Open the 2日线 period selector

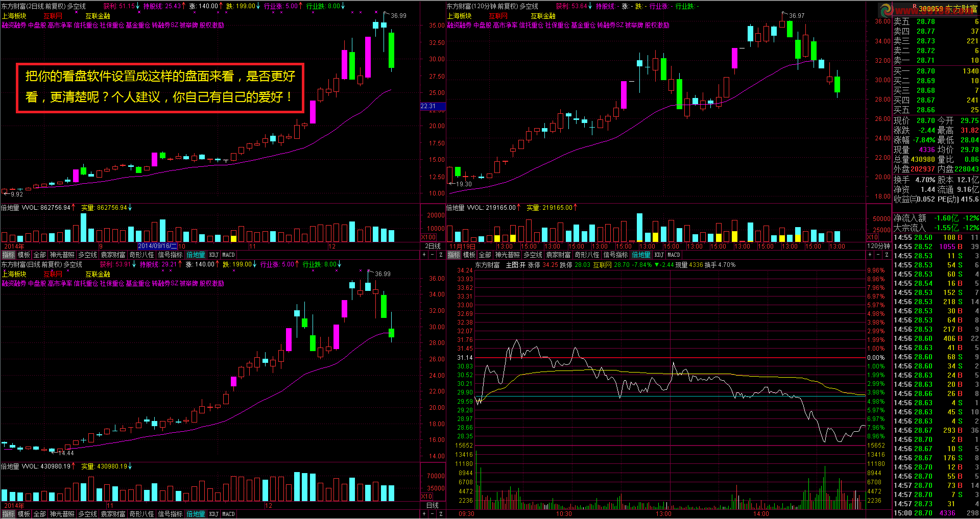[433, 246]
